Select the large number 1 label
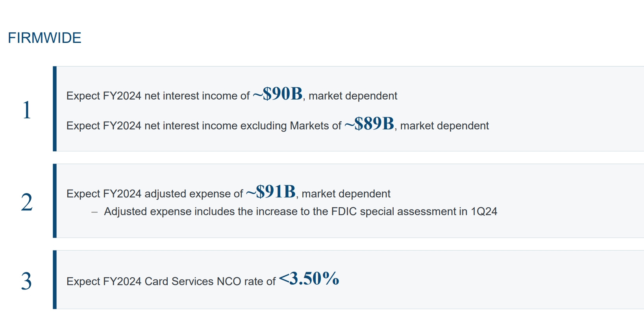644x328 pixels. click(x=26, y=110)
